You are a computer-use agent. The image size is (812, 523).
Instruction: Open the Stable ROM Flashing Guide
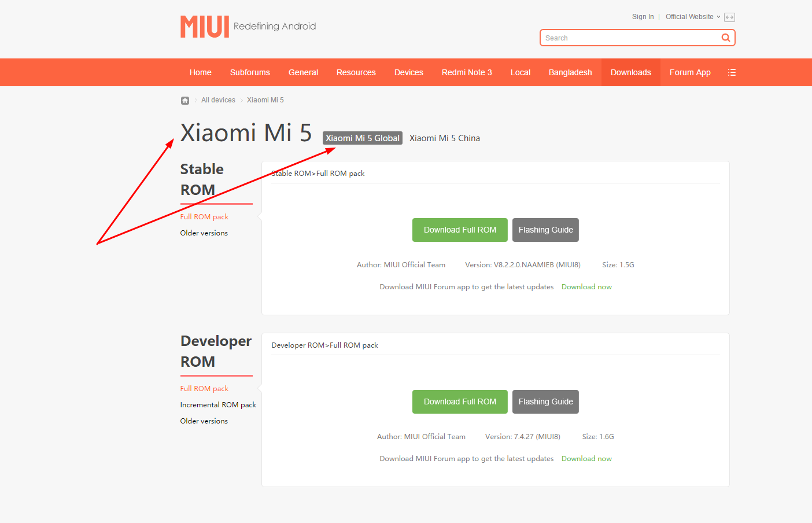coord(545,230)
